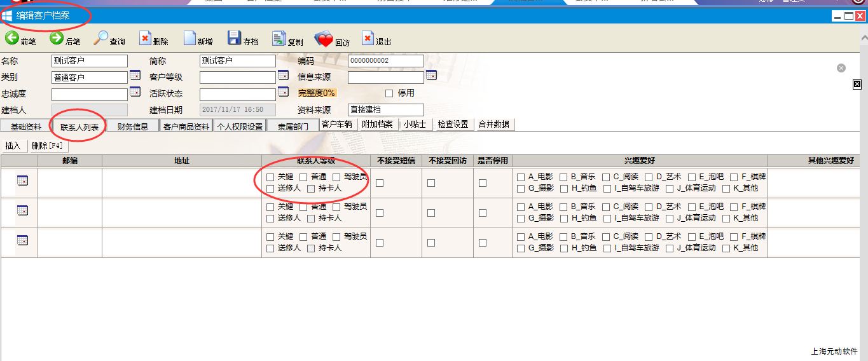The width and height of the screenshot is (868, 361).
Task: Click the 回访 heart icon
Action: coord(324,39)
